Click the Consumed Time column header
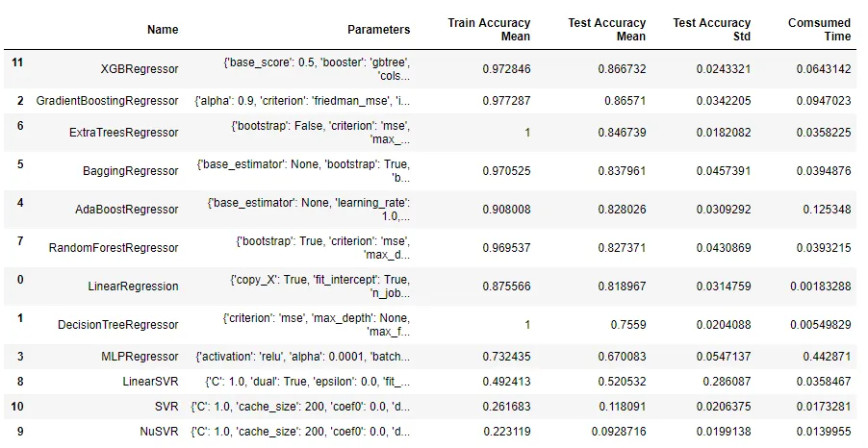Image resolution: width=868 pixels, height=448 pixels. coord(819,30)
